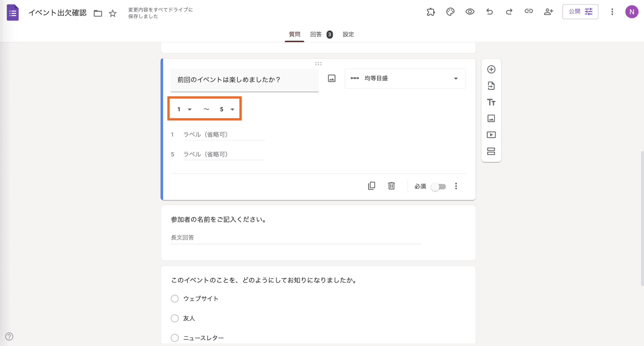
Task: Undo the last change
Action: (489, 12)
